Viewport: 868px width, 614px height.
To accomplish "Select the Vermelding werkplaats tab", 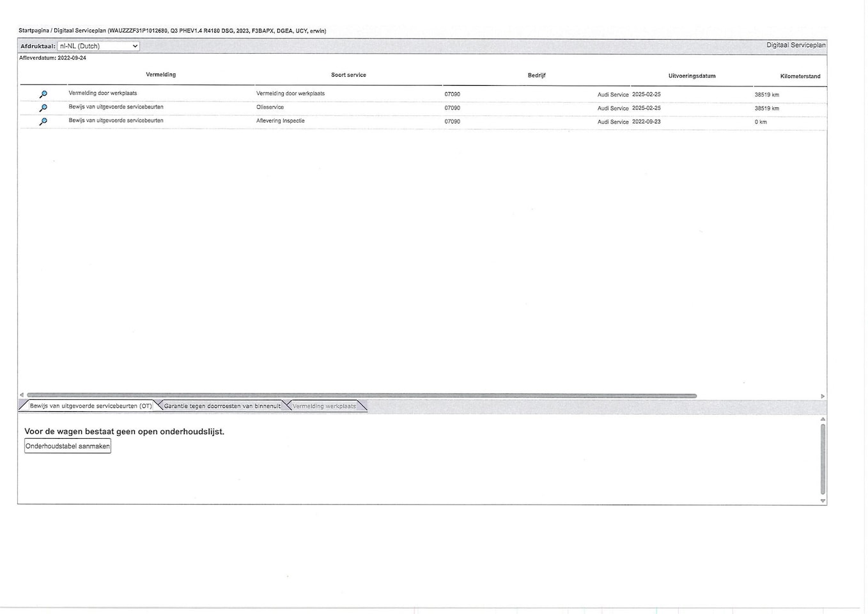I will tap(324, 406).
